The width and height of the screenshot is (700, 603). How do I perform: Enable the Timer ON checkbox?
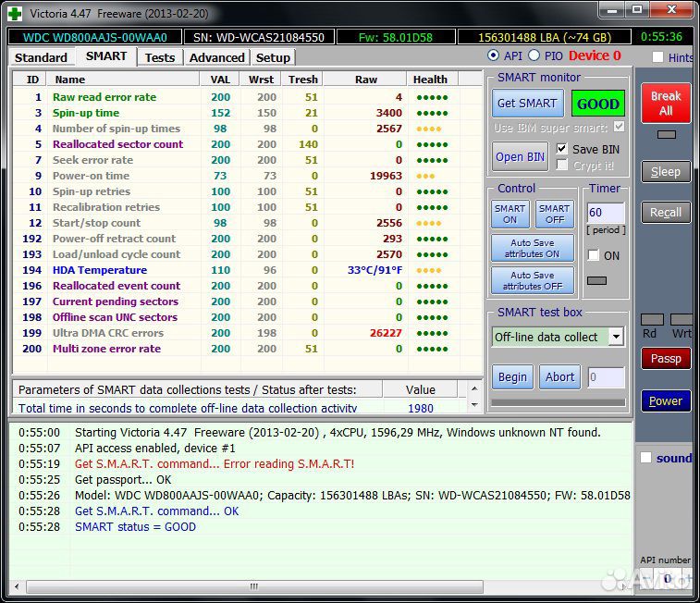point(594,255)
